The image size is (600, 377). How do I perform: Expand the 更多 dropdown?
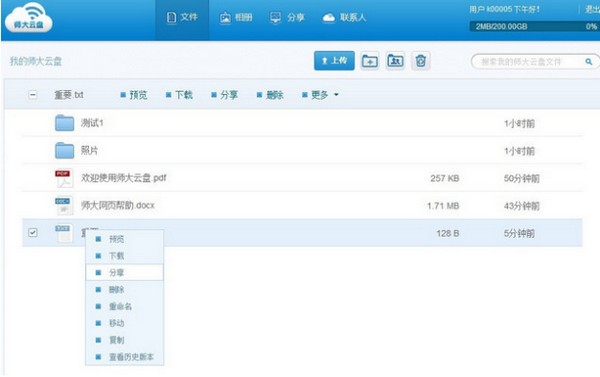320,95
